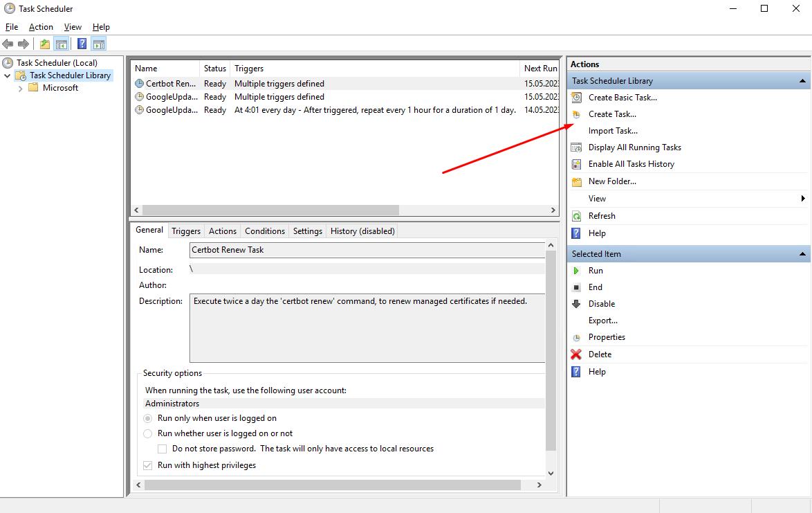Toggle Do not store password checkbox

[x=163, y=449]
